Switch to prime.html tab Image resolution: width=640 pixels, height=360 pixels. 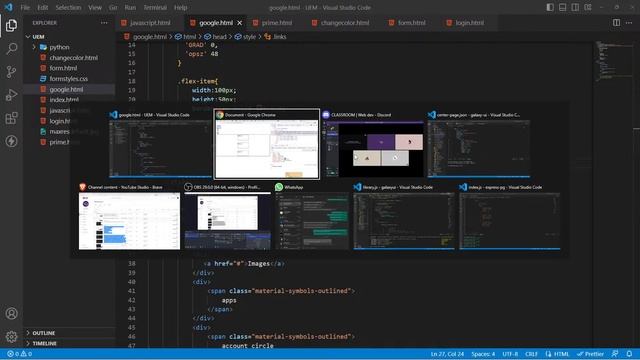(x=277, y=23)
